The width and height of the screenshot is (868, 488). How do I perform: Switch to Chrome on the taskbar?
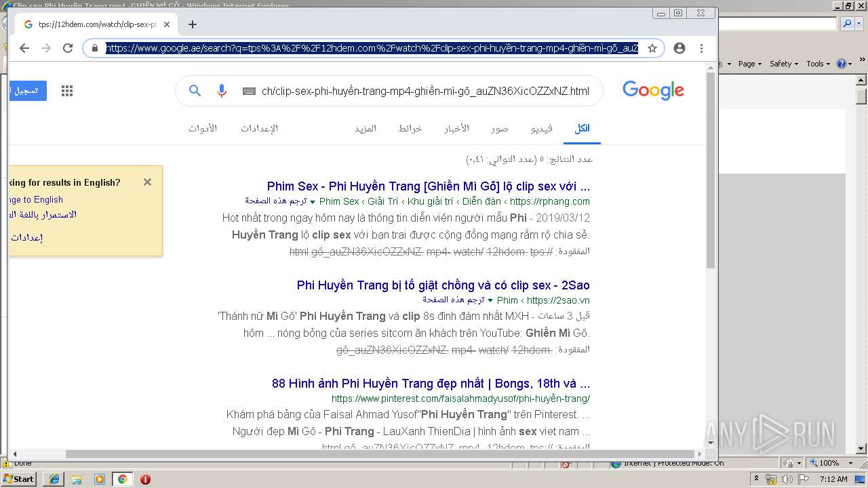[122, 479]
